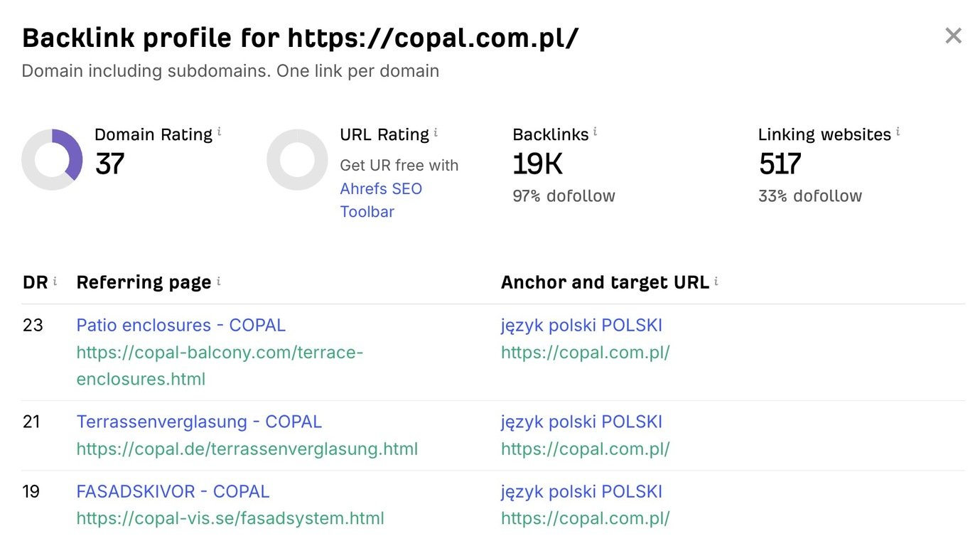Click info icon beside Anchor and target URL
The image size is (980, 546).
click(x=716, y=282)
